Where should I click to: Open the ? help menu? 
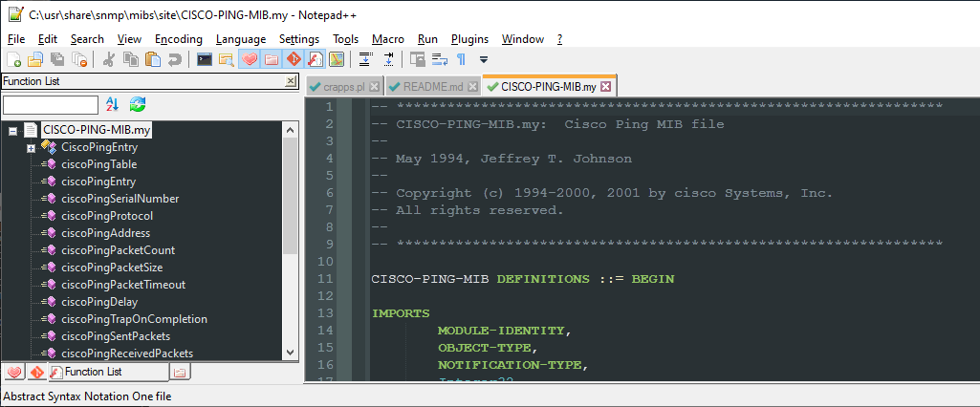(560, 39)
